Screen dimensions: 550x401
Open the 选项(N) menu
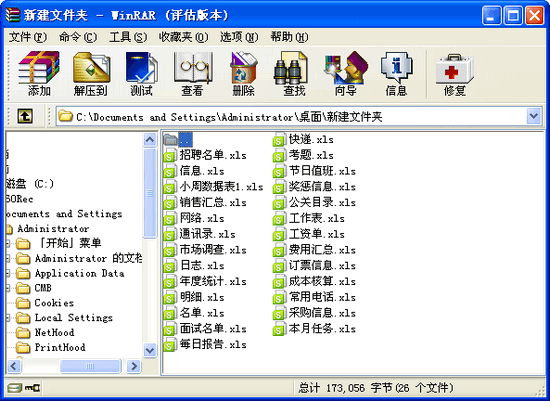239,37
